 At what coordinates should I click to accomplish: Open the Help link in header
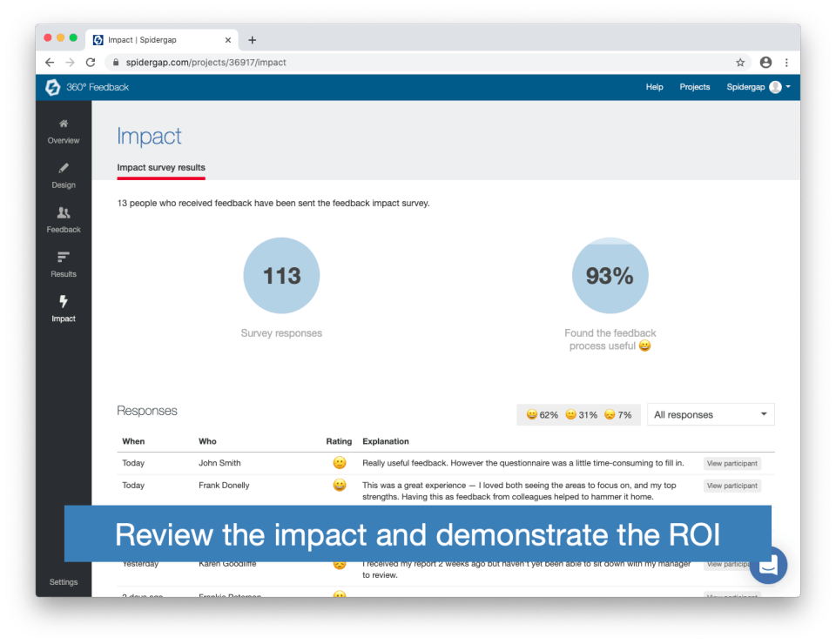pos(654,87)
